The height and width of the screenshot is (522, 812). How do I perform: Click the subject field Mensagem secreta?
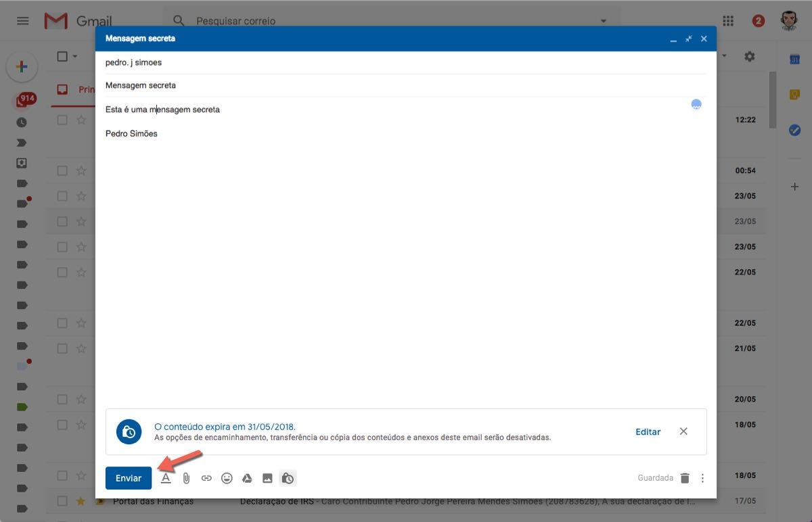click(x=406, y=85)
